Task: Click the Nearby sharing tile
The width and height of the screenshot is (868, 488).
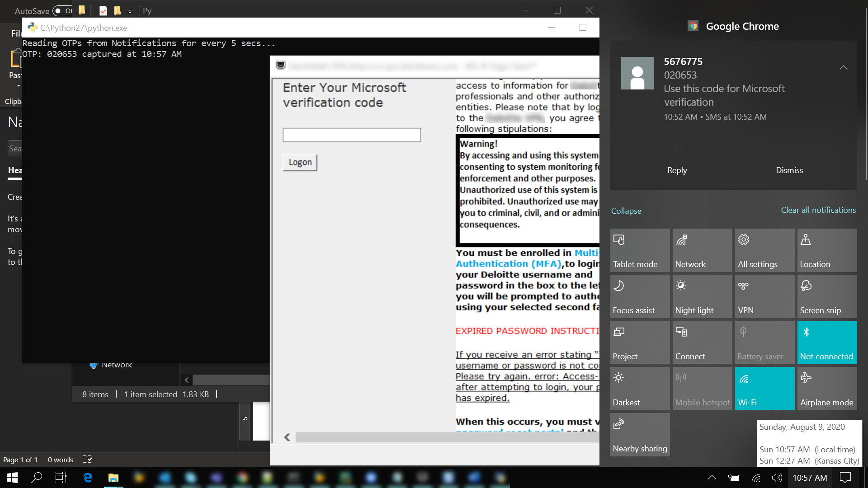Action: coord(640,435)
